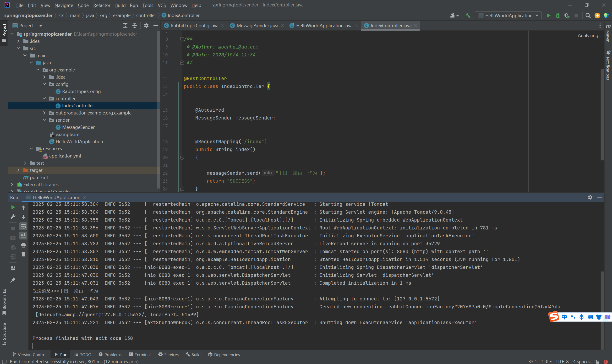Toggle pin tab in Run panel
Image resolution: width=612 pixels, height=364 pixels.
coord(13,280)
